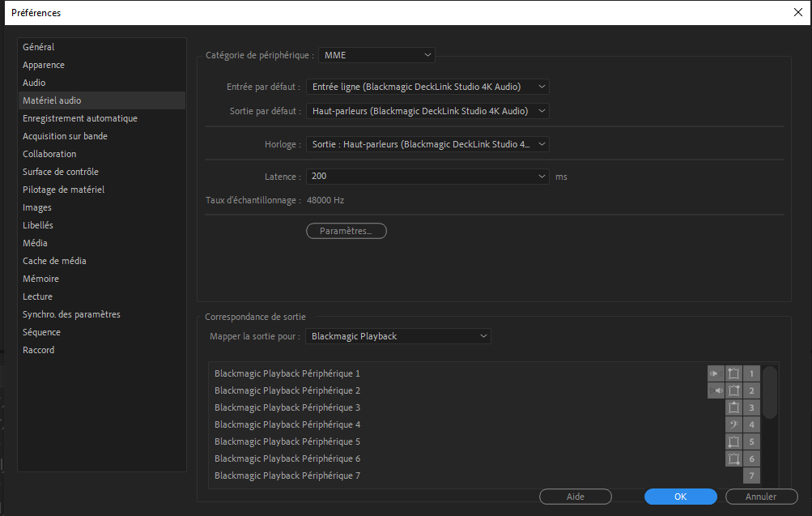Open the Cache de média preferences section
This screenshot has height=516, width=812.
tap(54, 261)
